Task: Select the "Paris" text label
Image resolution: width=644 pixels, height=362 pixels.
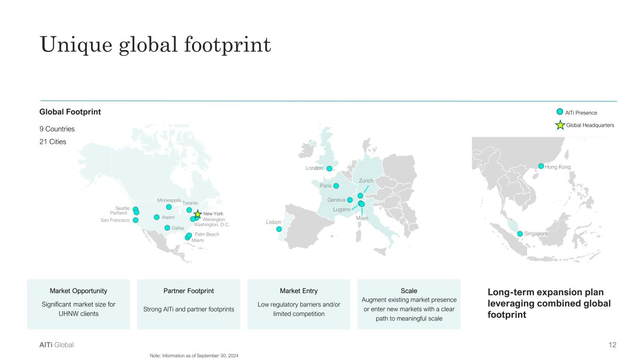Action: point(326,186)
